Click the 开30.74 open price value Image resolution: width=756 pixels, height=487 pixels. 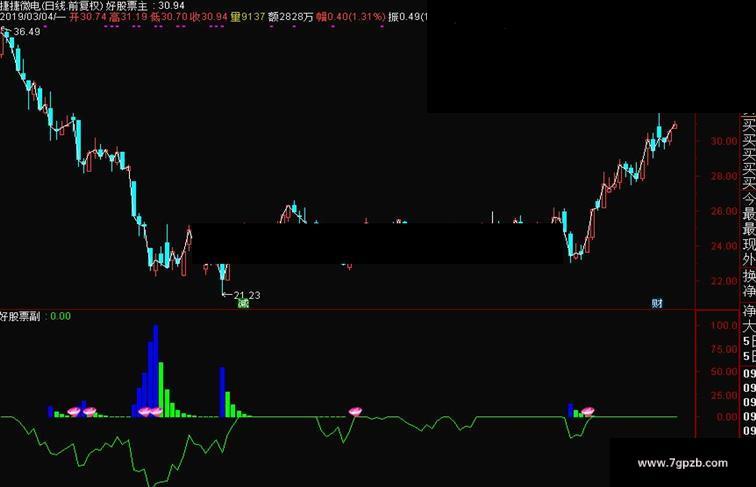pos(88,17)
